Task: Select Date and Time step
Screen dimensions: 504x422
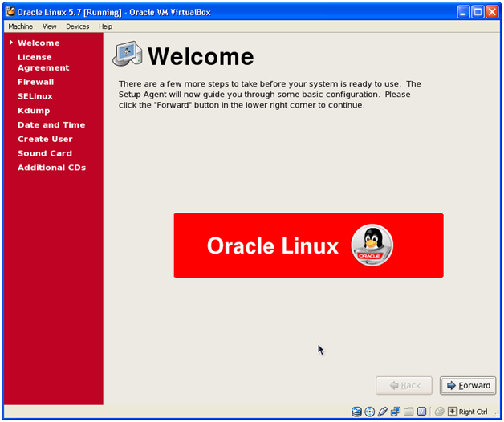Action: [x=51, y=124]
